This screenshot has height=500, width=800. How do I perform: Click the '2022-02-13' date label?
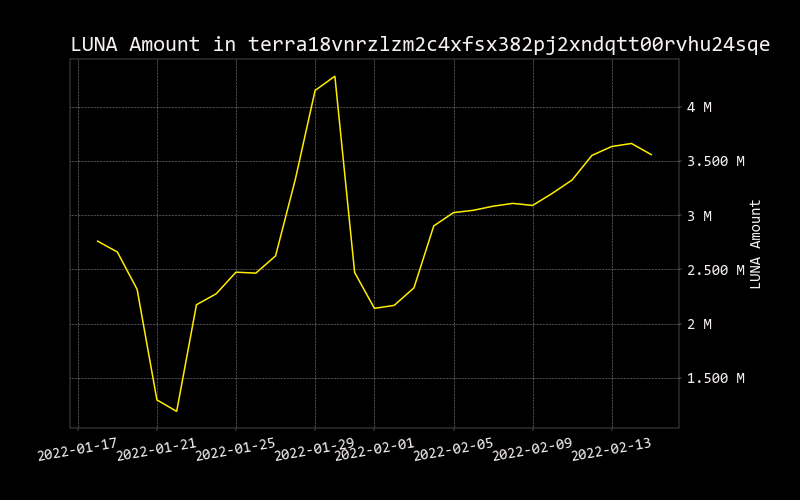click(611, 449)
